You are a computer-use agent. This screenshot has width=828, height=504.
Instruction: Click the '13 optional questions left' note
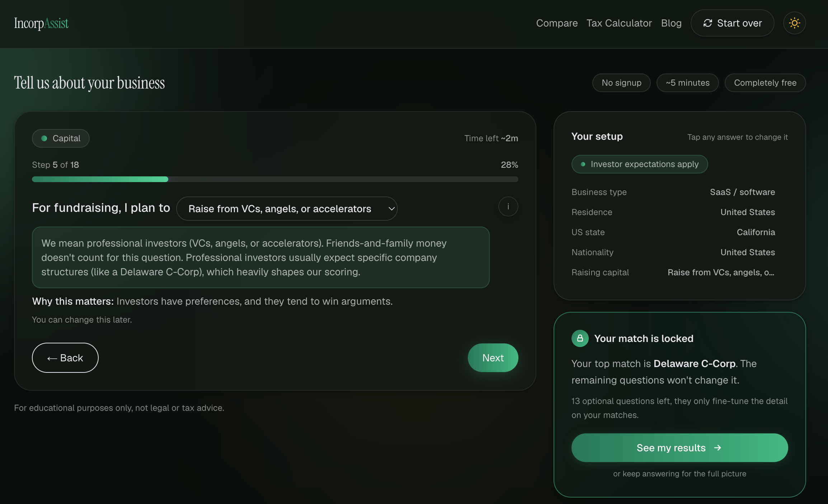click(x=679, y=408)
